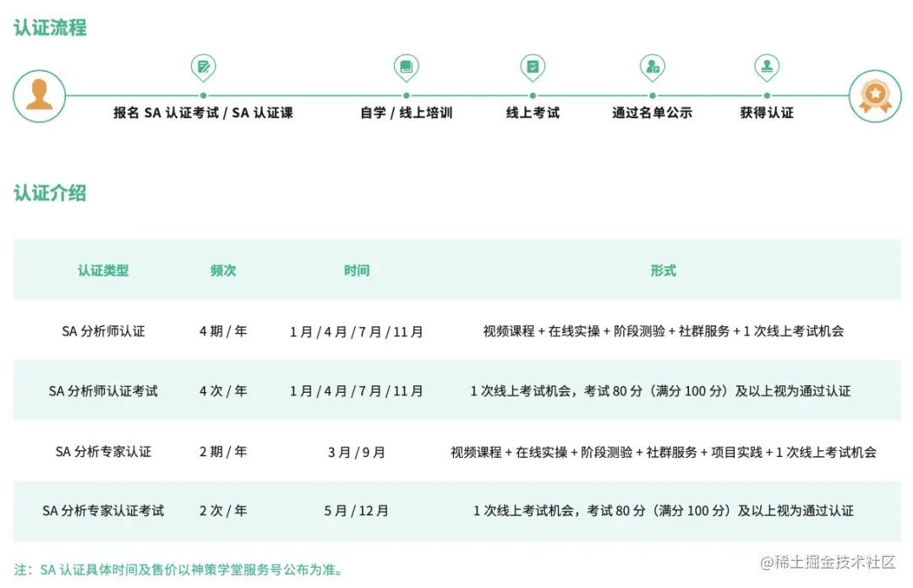Click the 通过名单公示 list icon
This screenshot has width=913, height=588.
pos(653,66)
